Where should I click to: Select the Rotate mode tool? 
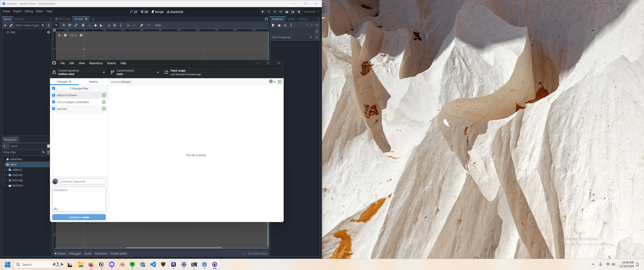pyautogui.click(x=70, y=25)
